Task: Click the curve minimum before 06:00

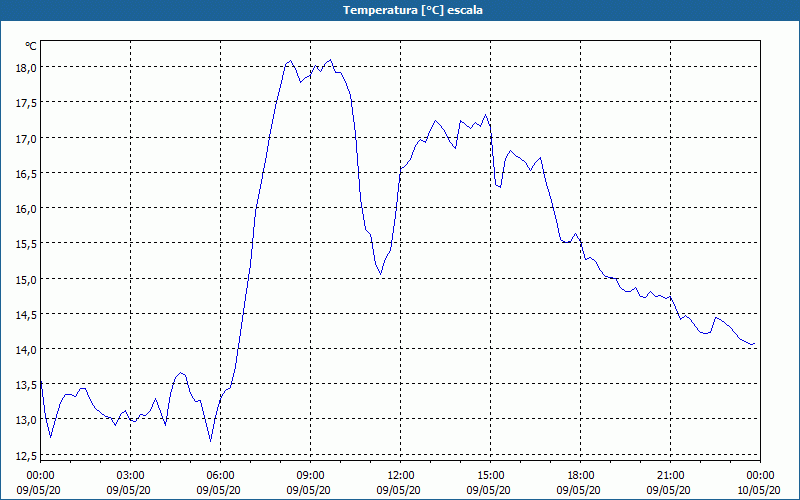Action: [x=210, y=441]
